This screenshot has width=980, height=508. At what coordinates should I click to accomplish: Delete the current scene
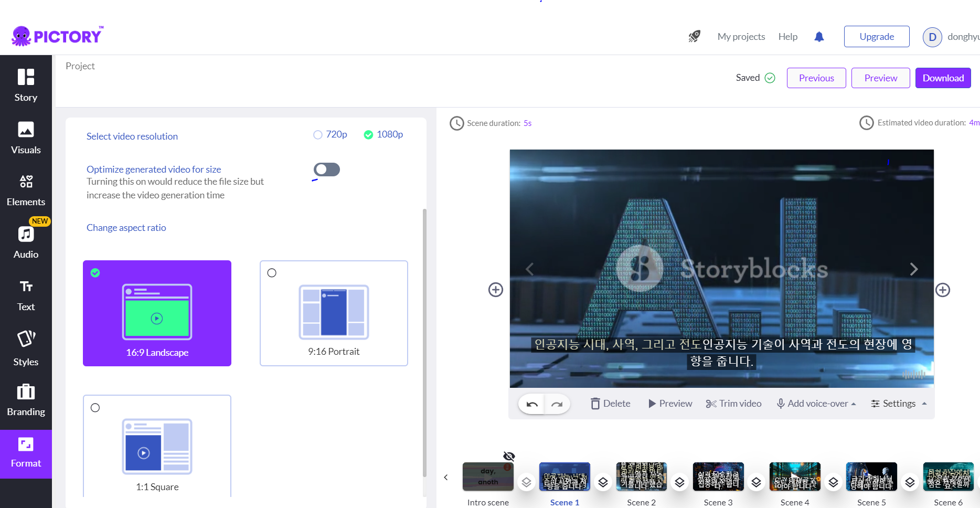610,404
